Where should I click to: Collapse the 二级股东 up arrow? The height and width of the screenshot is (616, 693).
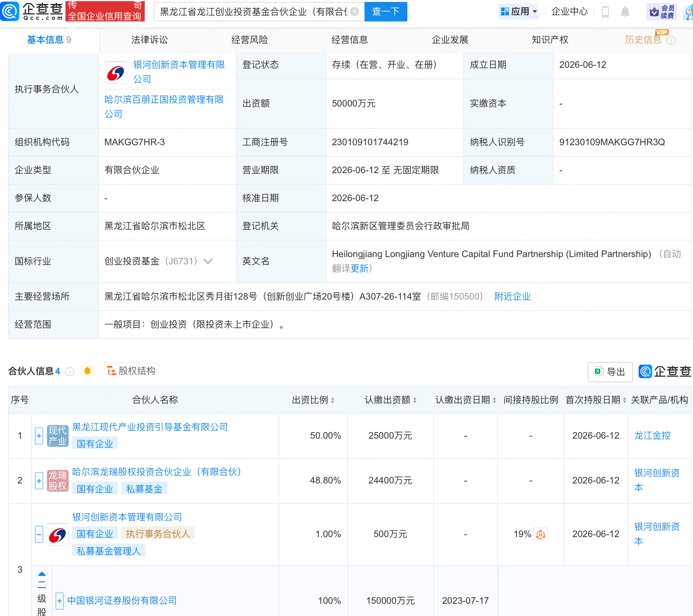pos(42,574)
